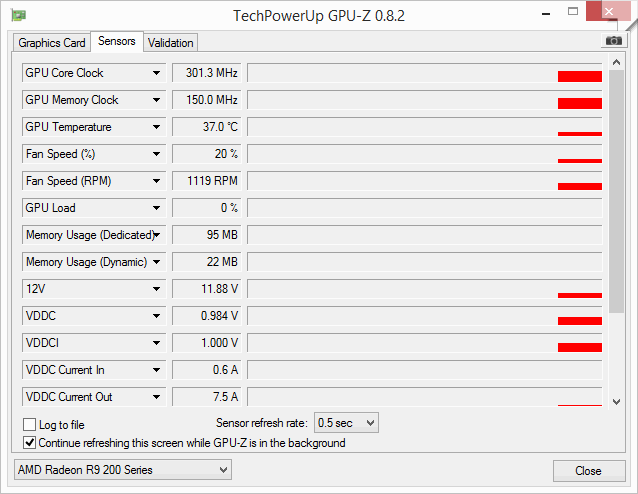Click the VDDCI history graph

pos(425,343)
